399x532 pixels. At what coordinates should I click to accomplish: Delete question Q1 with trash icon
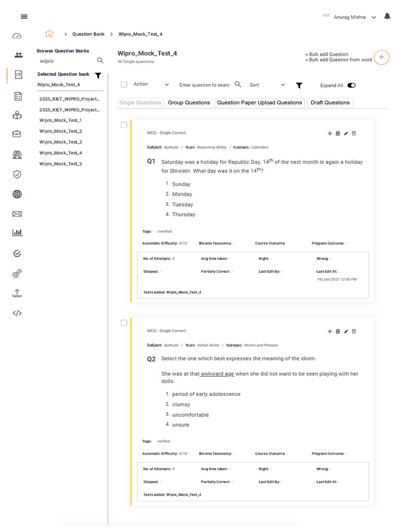354,134
